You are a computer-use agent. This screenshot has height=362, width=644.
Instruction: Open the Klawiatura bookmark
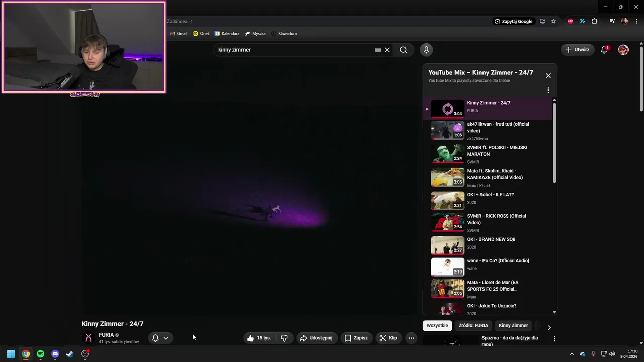[x=284, y=34]
